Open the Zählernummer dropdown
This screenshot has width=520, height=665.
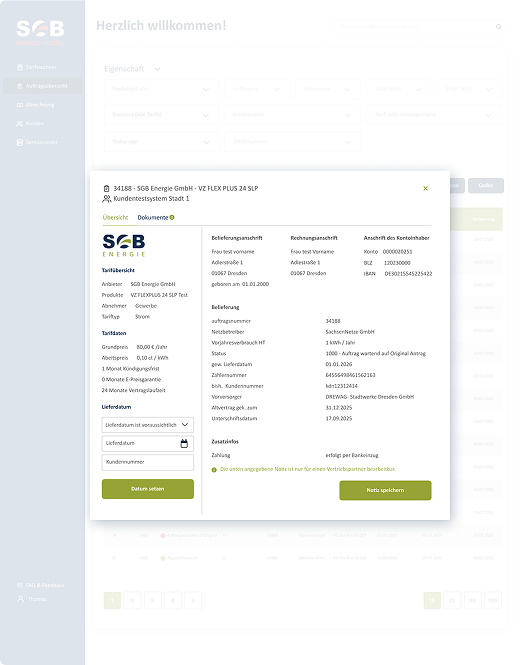click(x=292, y=142)
